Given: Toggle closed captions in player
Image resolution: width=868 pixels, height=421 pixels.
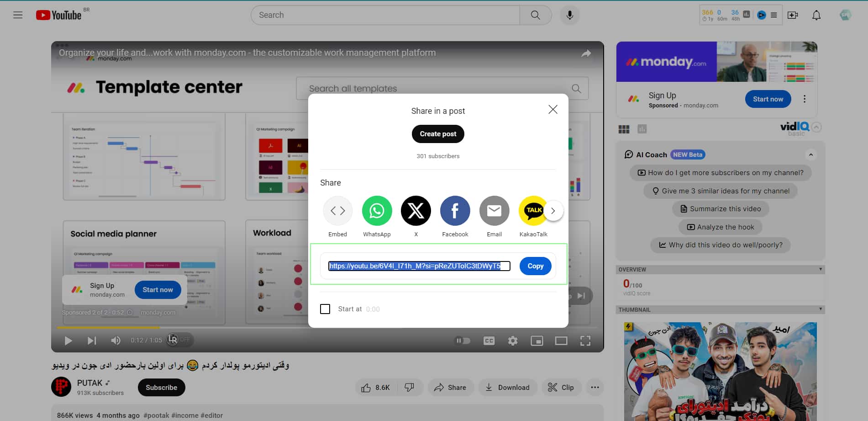Looking at the screenshot, I should 489,341.
